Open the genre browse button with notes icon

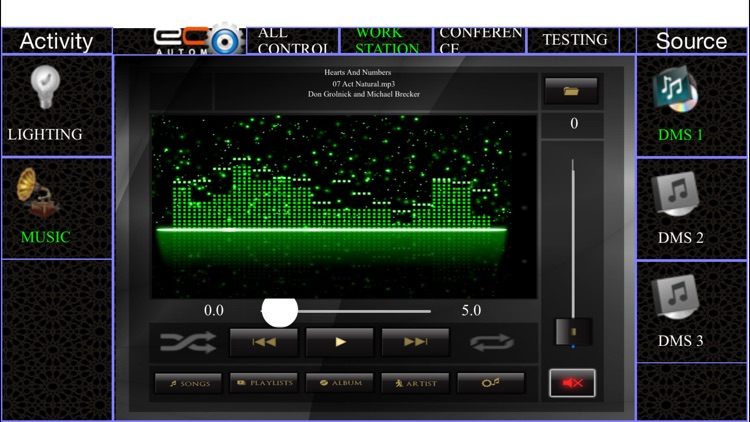491,383
